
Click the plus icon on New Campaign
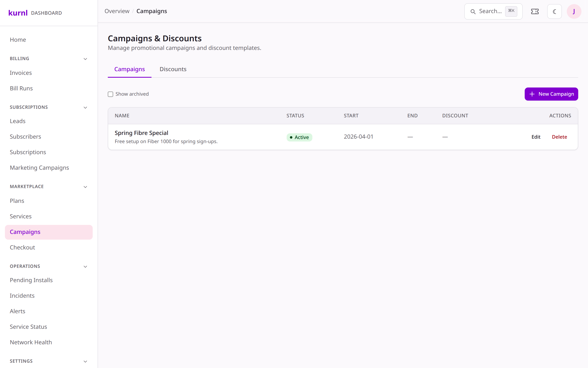point(532,94)
